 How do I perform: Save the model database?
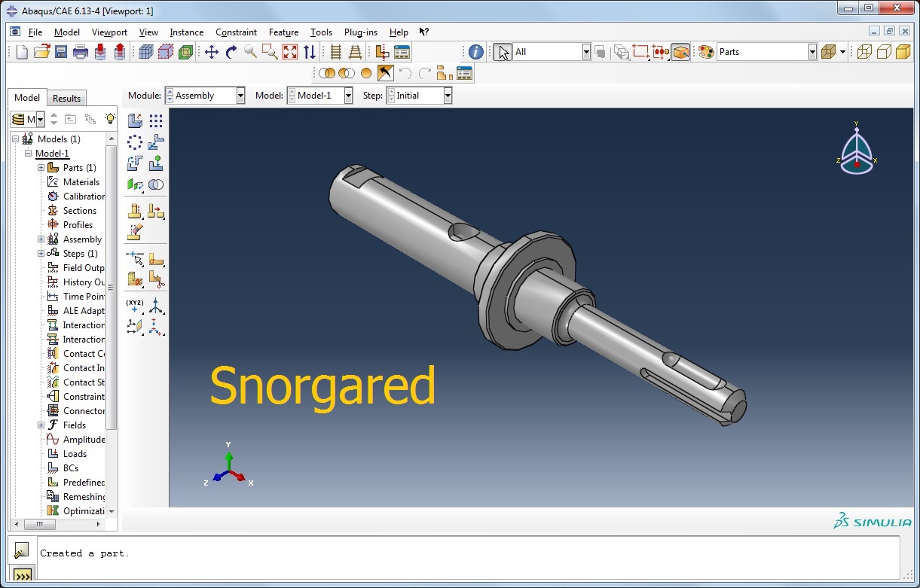click(61, 52)
